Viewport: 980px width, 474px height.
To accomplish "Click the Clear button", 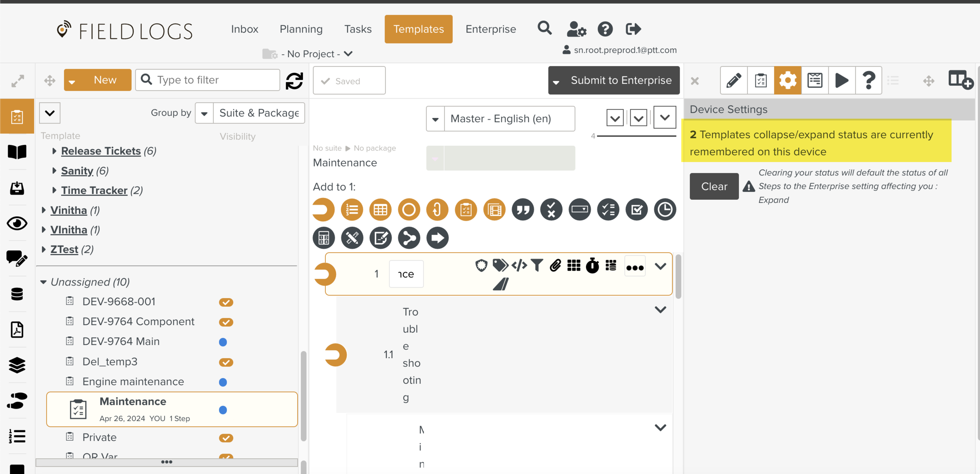I will point(714,186).
